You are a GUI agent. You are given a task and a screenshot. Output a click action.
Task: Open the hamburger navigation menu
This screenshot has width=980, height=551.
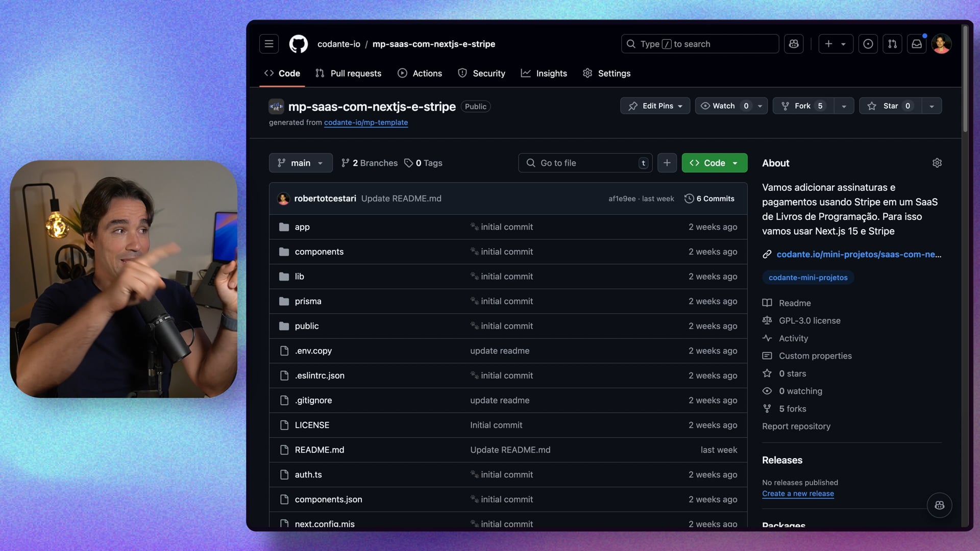pos(269,44)
